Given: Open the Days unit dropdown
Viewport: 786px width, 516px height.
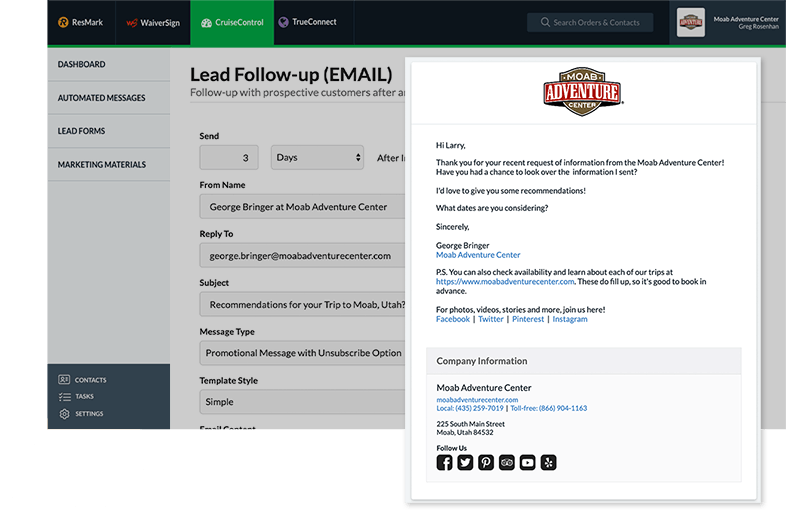Looking at the screenshot, I should pos(317,157).
